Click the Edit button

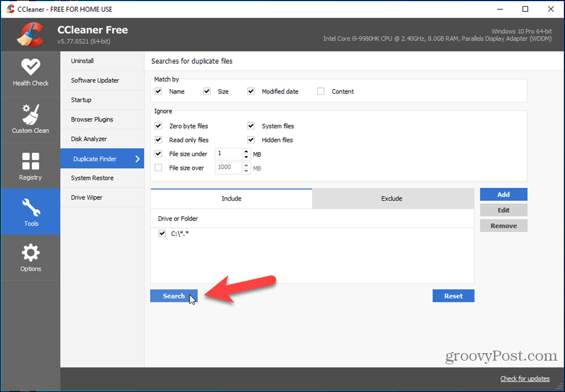click(503, 210)
